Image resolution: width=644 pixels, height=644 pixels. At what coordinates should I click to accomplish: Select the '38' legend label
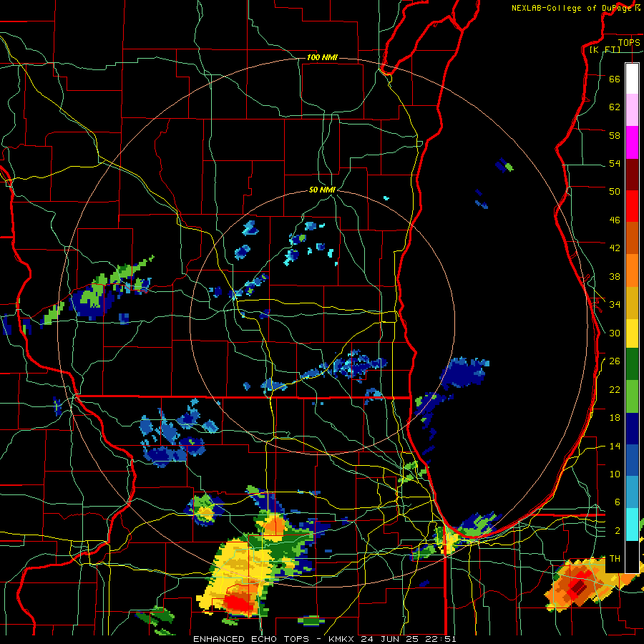615,276
